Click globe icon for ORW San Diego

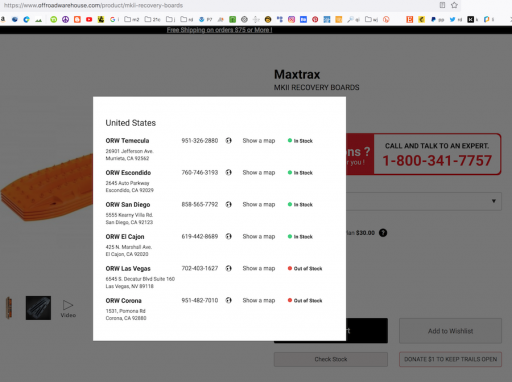pos(228,204)
